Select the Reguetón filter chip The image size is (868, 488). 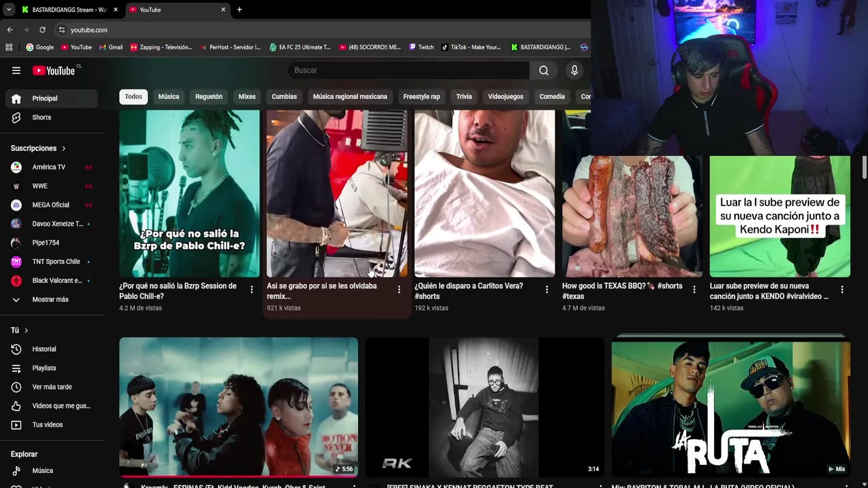point(209,96)
